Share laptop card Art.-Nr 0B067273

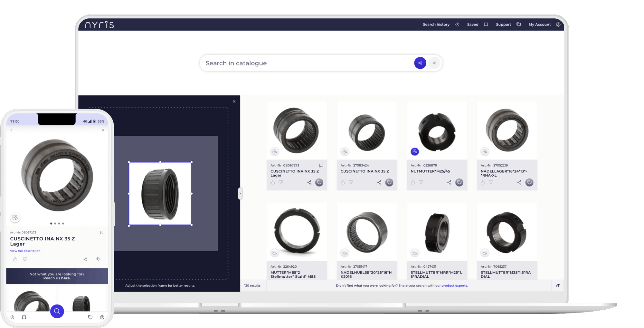point(309,182)
